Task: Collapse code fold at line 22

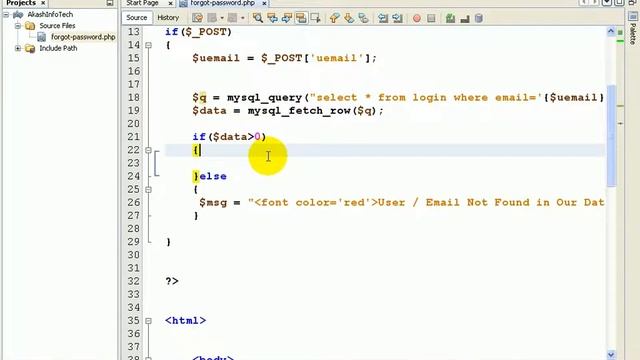Action: tap(149, 150)
